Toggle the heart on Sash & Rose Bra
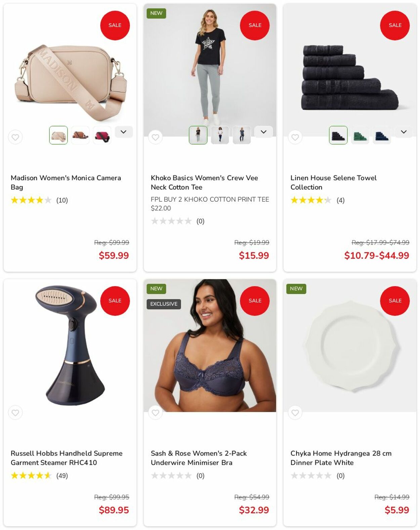 [155, 413]
